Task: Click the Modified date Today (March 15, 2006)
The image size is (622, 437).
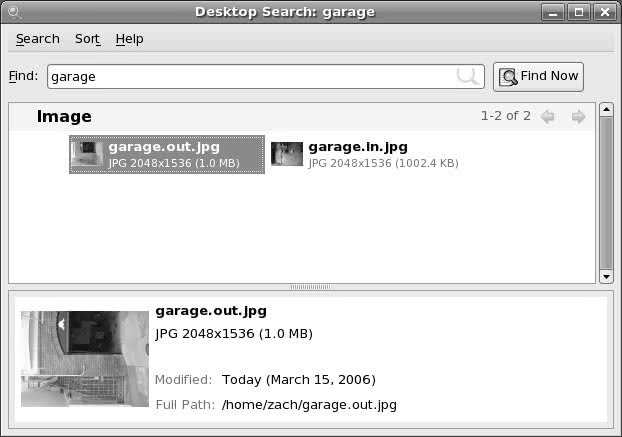Action: pyautogui.click(x=299, y=380)
